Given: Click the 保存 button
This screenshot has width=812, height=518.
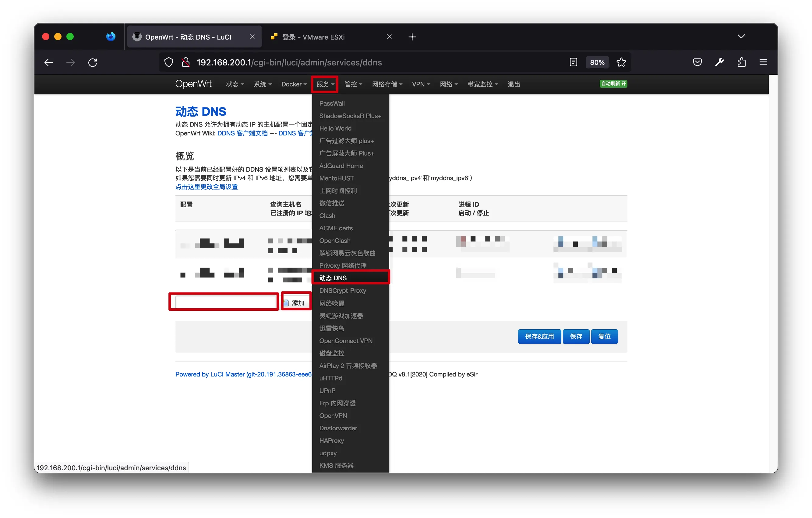Looking at the screenshot, I should click(576, 336).
